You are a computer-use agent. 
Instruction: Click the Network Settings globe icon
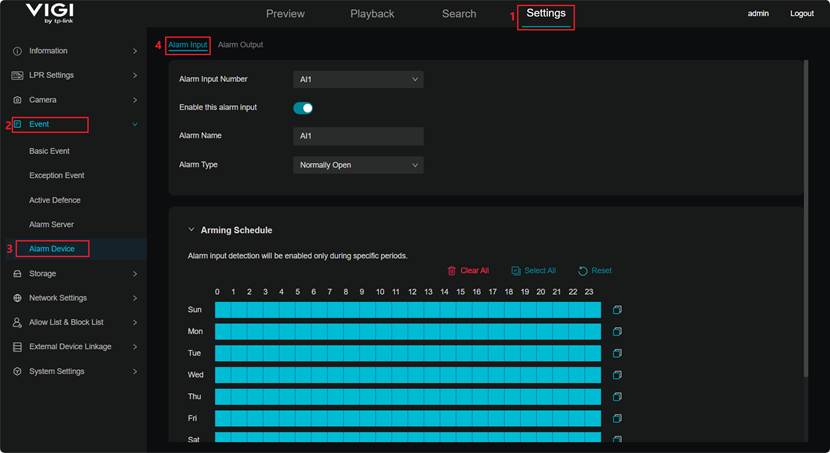17,298
